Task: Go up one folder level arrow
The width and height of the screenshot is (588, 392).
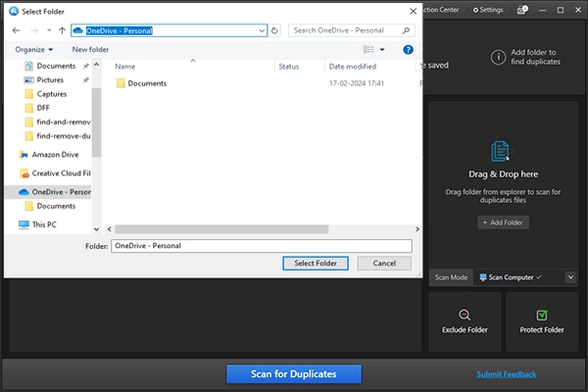Action: pyautogui.click(x=63, y=30)
